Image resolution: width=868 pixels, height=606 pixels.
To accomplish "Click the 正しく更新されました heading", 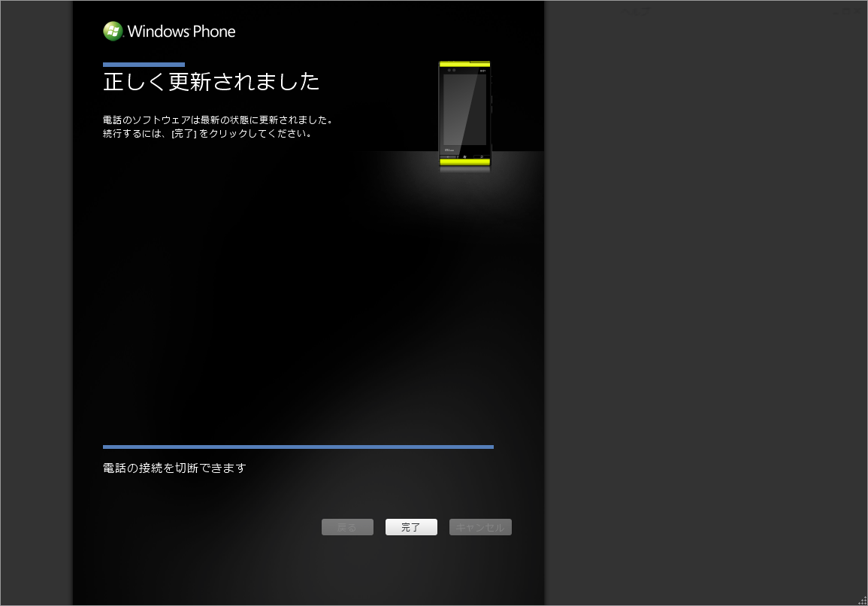I will 211,82.
